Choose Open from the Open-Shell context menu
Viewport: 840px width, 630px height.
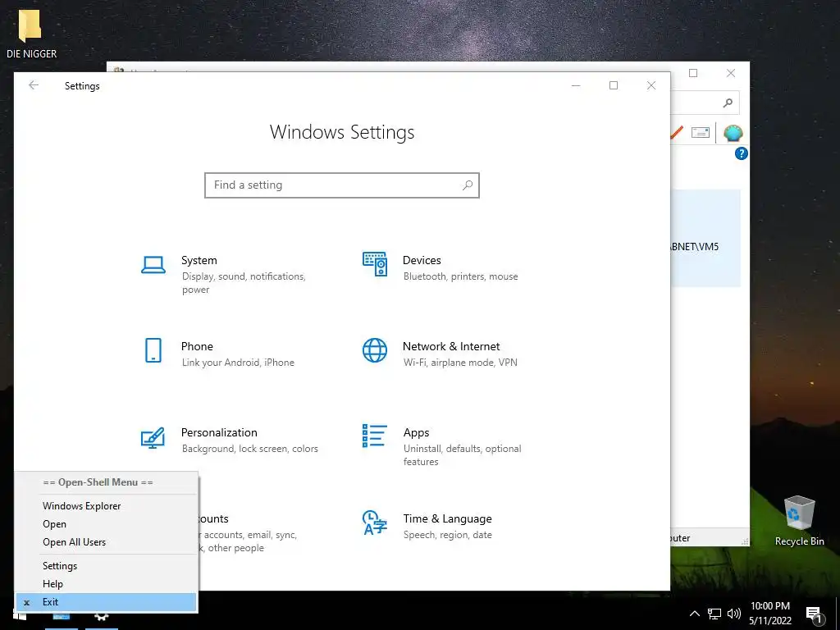click(x=106, y=524)
